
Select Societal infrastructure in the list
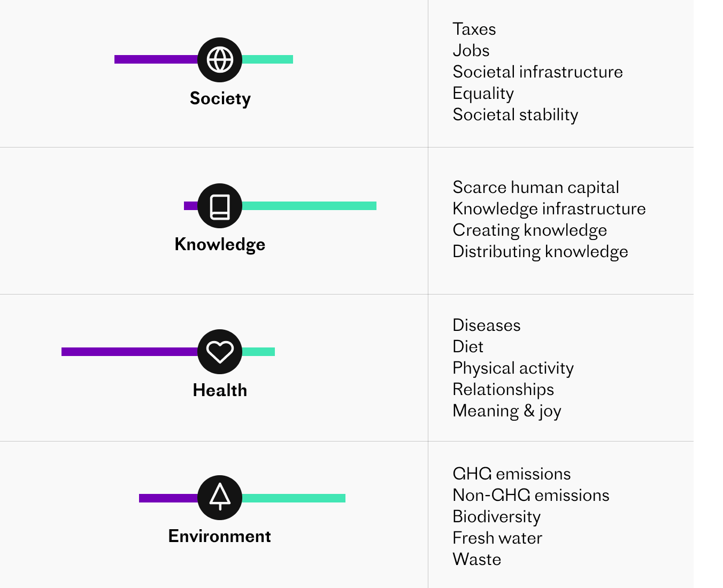538,72
